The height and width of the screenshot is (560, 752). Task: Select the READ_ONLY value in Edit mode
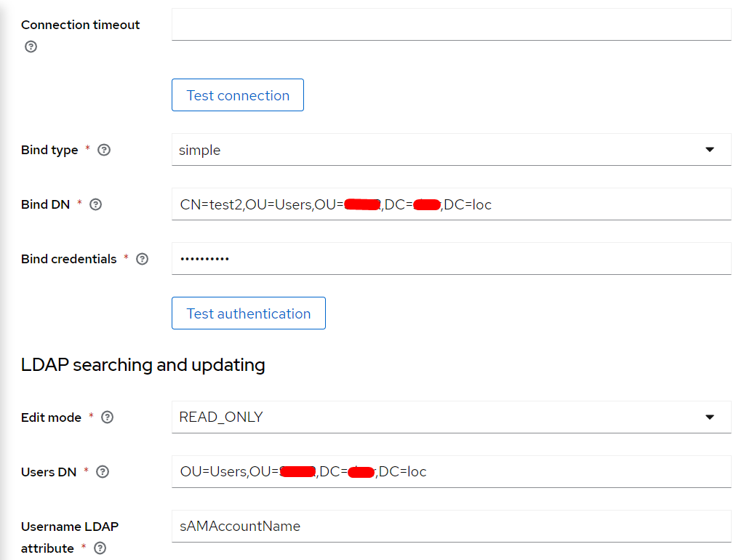click(x=221, y=417)
